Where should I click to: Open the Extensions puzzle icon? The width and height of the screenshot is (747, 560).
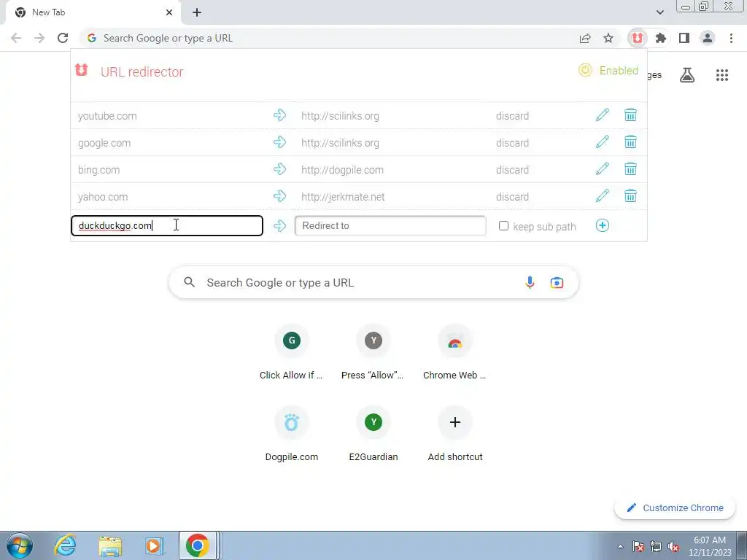660,38
